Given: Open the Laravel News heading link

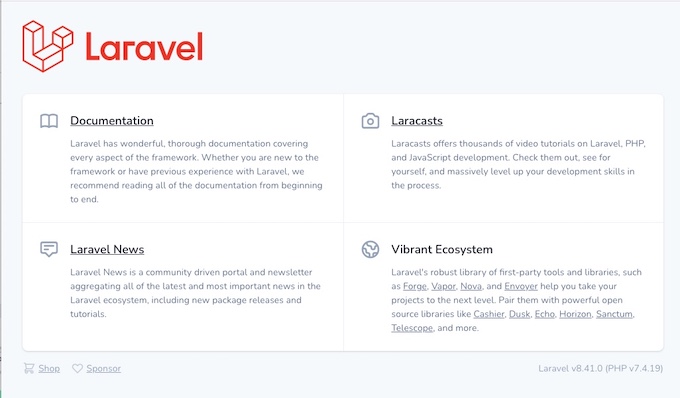Looking at the screenshot, I should tap(107, 249).
